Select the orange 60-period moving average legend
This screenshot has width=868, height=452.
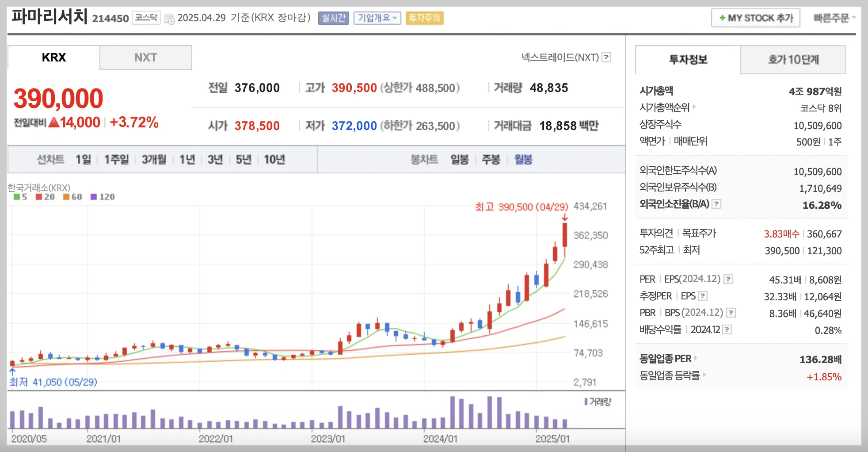[x=72, y=197]
